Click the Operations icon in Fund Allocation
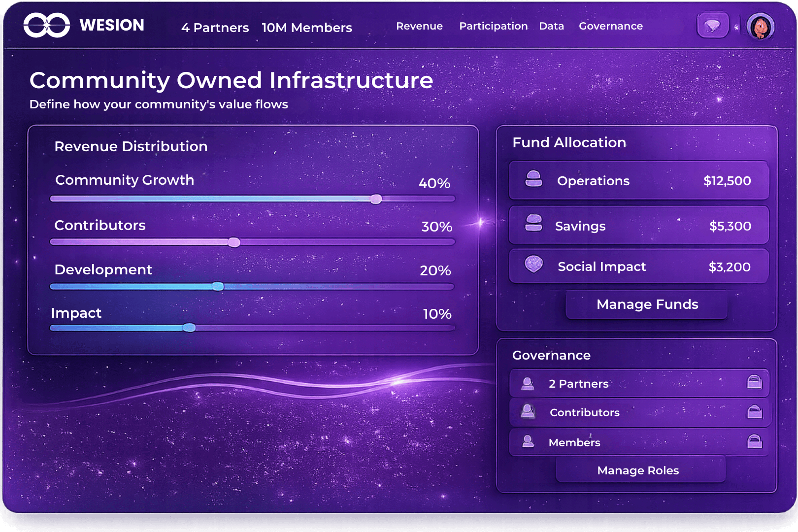 pyautogui.click(x=533, y=180)
